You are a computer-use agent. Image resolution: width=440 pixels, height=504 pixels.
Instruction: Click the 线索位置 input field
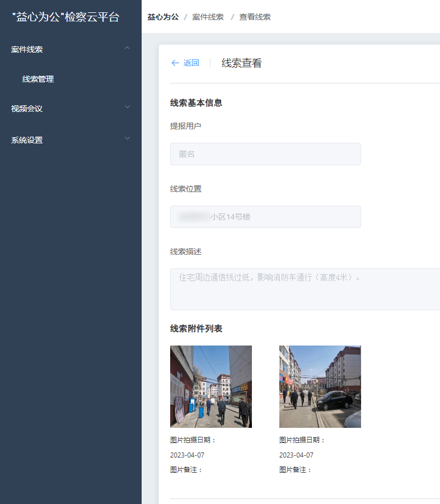pyautogui.click(x=265, y=217)
